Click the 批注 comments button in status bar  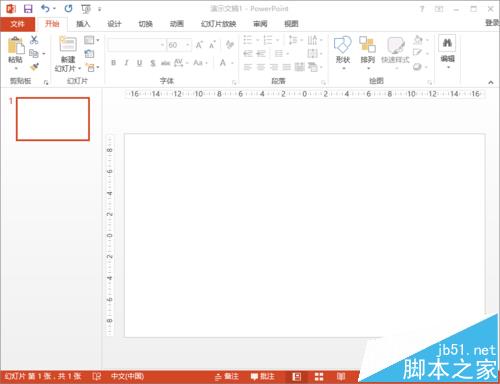(x=263, y=377)
